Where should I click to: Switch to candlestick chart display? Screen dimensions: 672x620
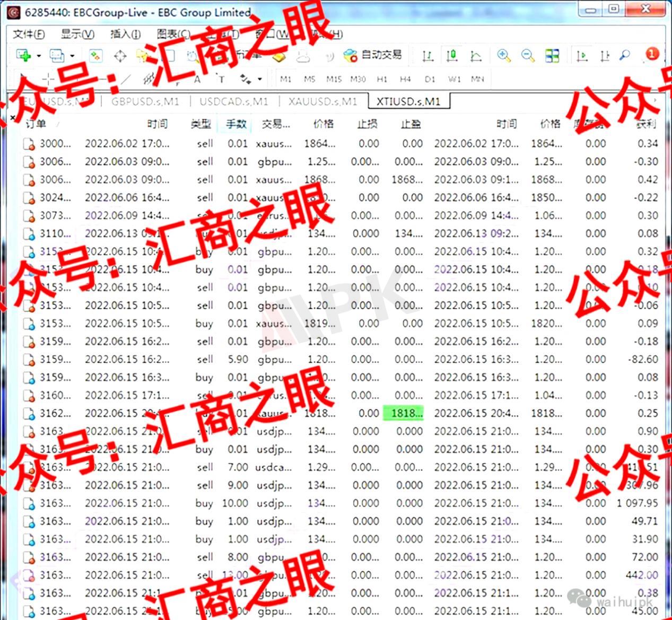click(x=452, y=55)
